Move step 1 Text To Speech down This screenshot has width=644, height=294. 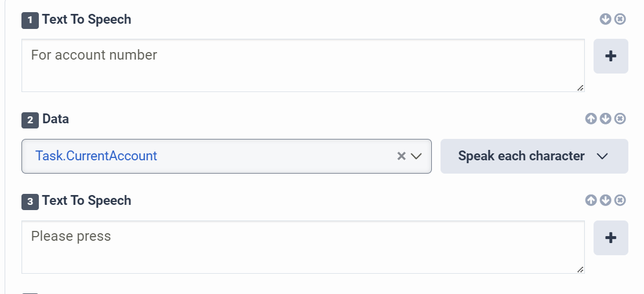click(x=605, y=19)
